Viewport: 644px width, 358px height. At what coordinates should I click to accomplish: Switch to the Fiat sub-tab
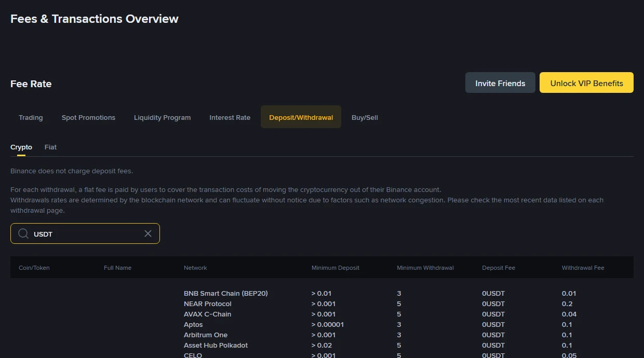coord(50,147)
